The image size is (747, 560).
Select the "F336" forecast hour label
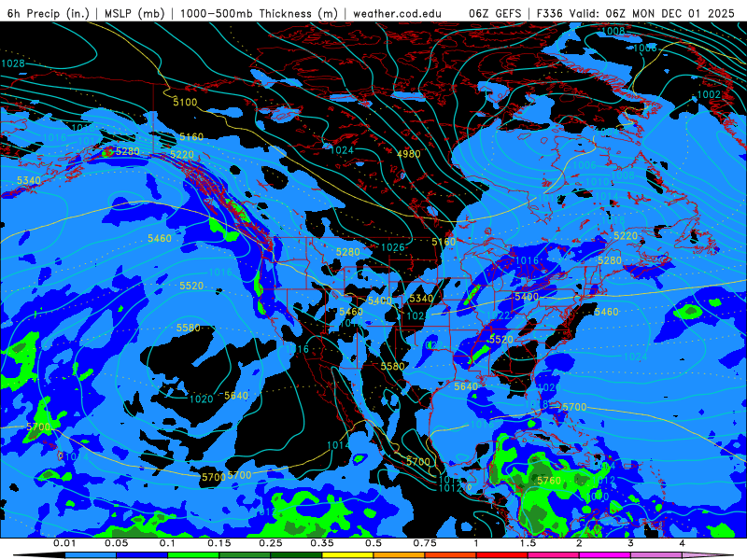click(x=550, y=13)
